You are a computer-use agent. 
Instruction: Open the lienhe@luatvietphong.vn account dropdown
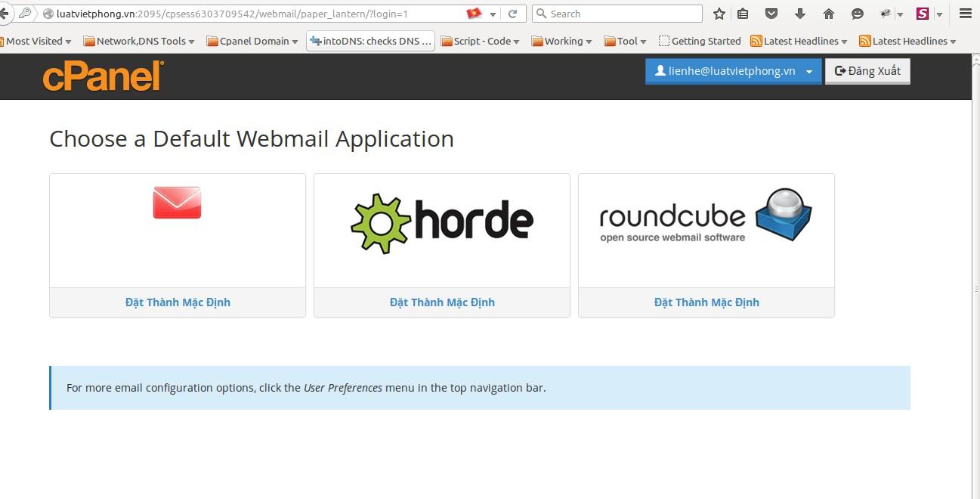pyautogui.click(x=733, y=71)
